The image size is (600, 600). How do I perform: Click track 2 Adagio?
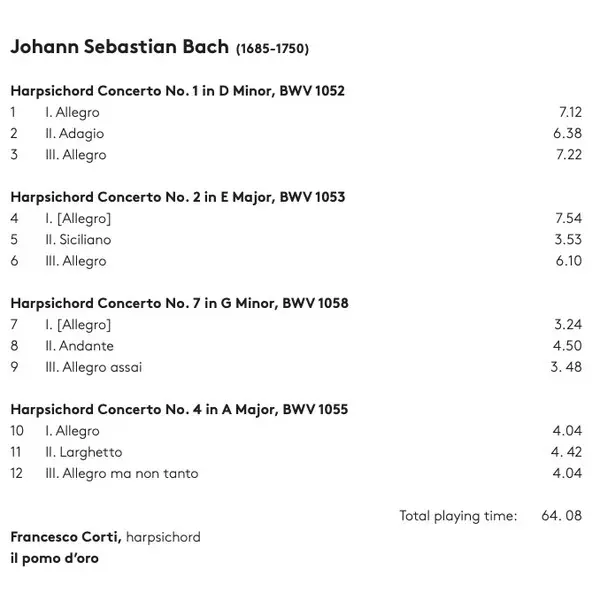pos(74,134)
